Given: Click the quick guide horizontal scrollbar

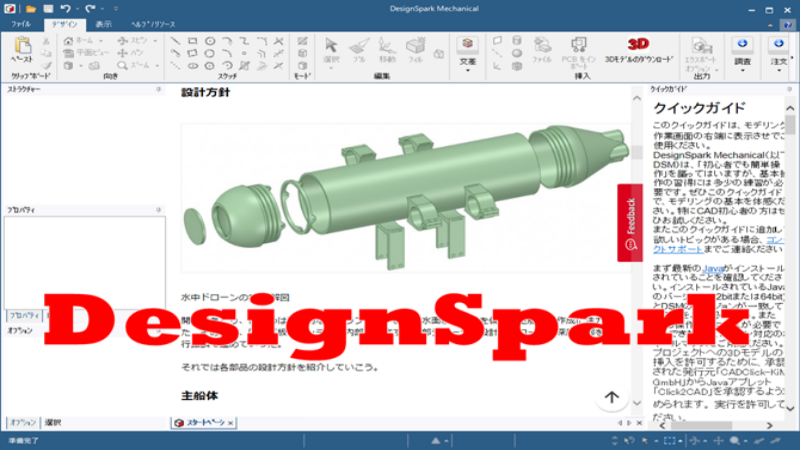Looking at the screenshot, I should [x=702, y=425].
